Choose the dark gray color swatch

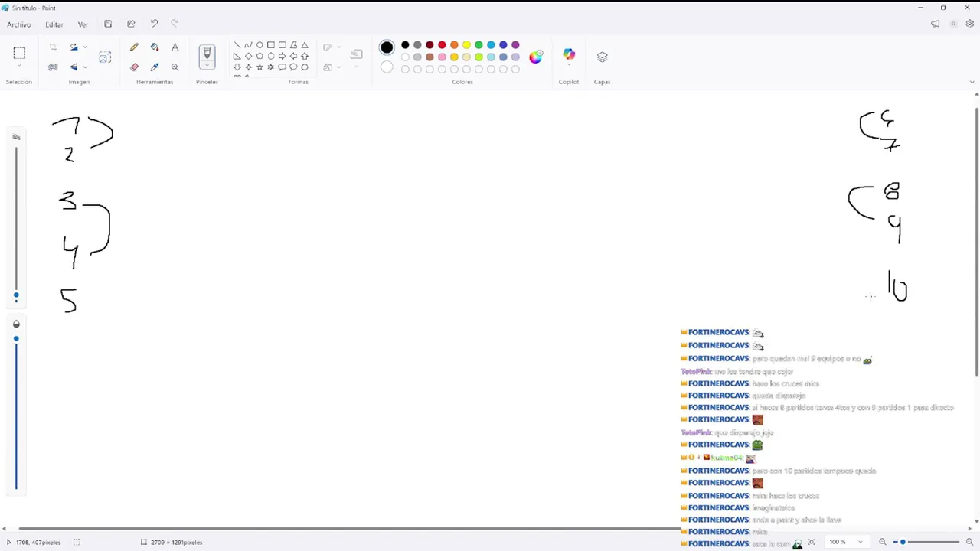click(x=417, y=45)
